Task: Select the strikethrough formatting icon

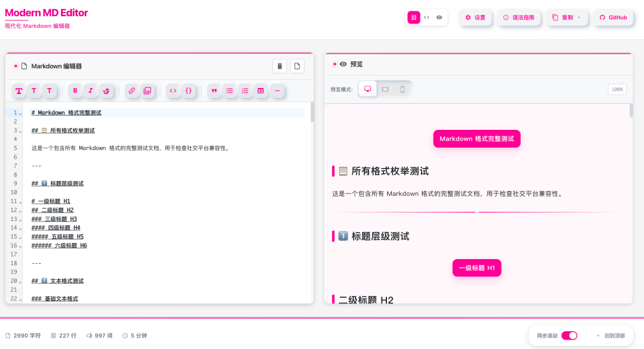Action: (107, 90)
